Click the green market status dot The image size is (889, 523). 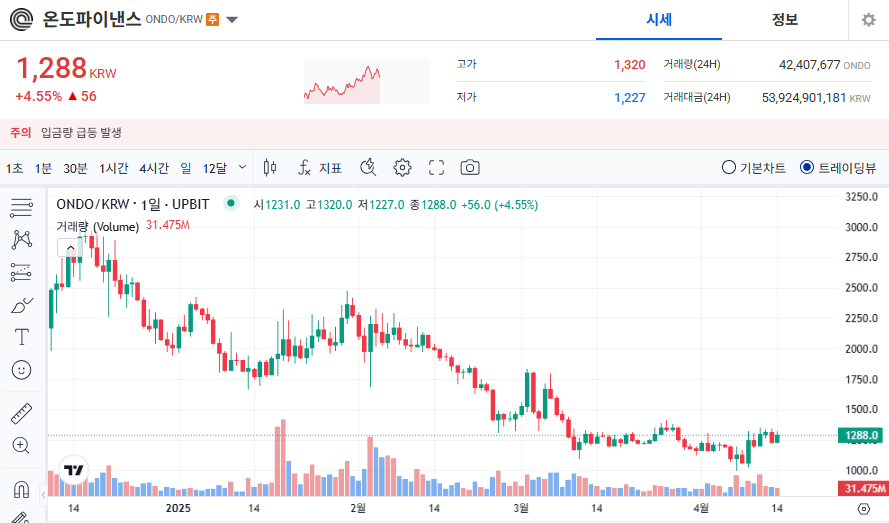[231, 203]
